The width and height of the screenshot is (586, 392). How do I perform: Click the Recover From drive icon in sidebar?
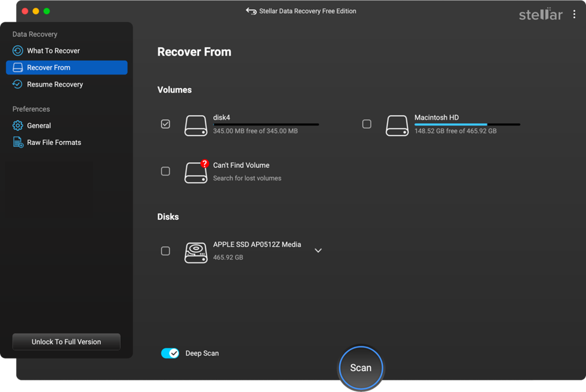(x=17, y=67)
